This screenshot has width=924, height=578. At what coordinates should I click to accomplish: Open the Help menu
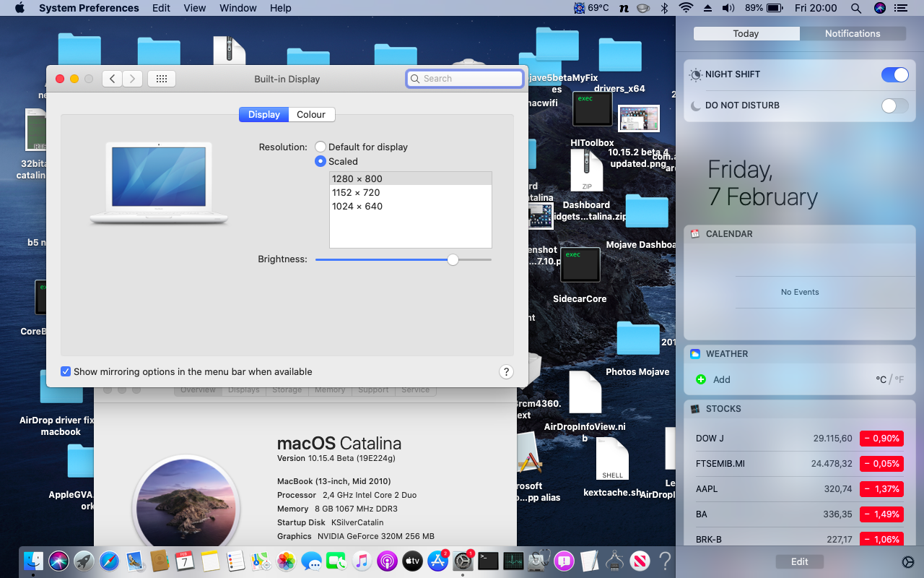point(281,8)
